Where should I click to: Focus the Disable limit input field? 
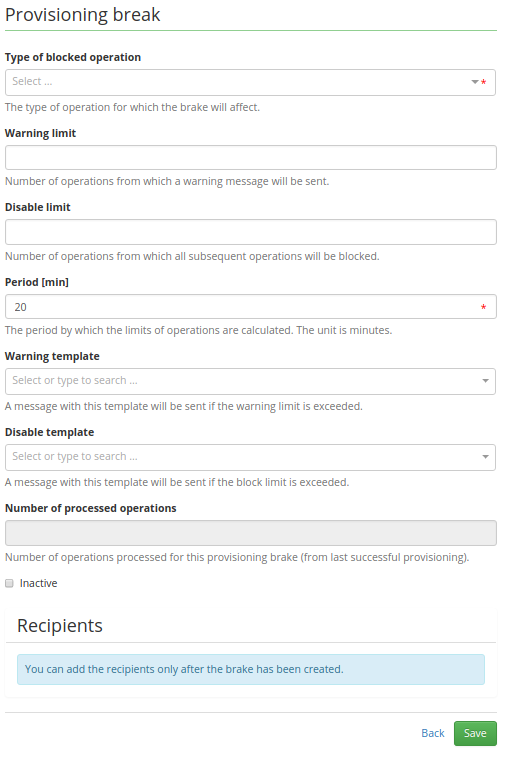(x=251, y=232)
